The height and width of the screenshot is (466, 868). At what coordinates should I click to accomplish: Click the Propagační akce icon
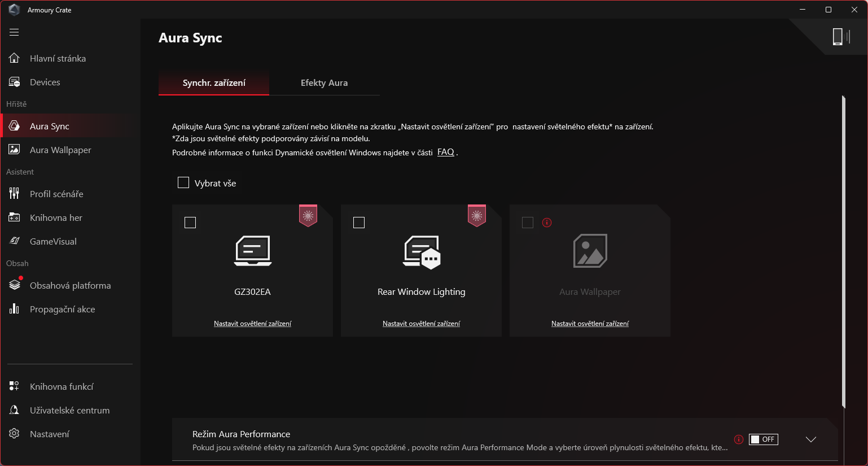pyautogui.click(x=14, y=309)
